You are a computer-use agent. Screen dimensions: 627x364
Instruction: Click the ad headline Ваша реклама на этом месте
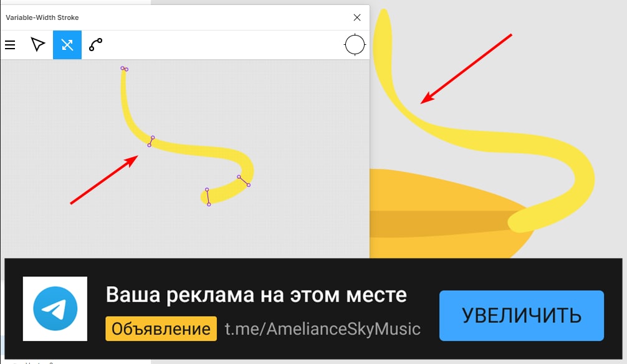tap(256, 295)
